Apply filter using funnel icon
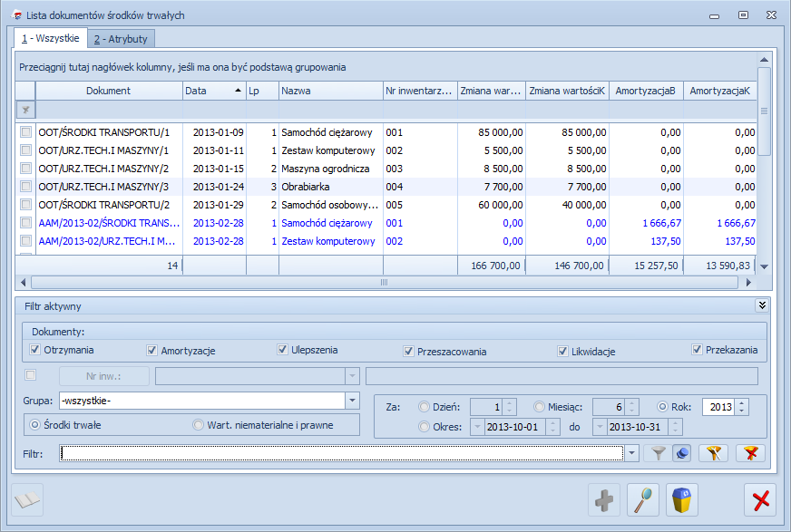 (658, 453)
